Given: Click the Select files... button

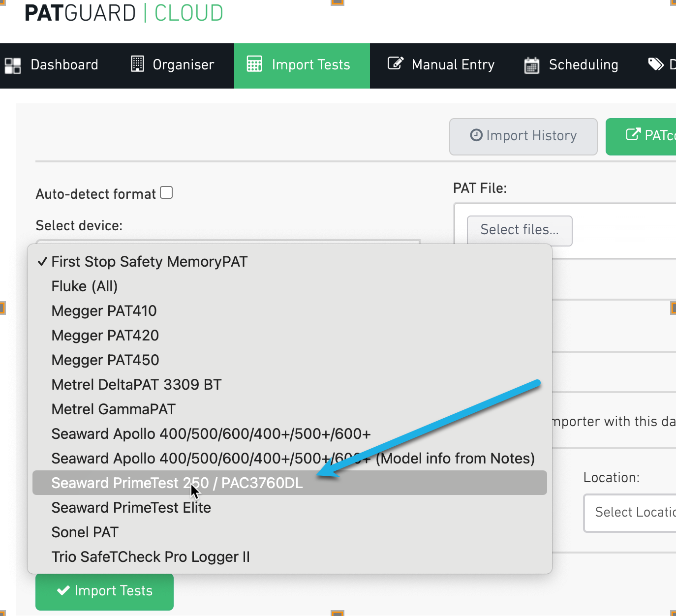Looking at the screenshot, I should point(520,231).
